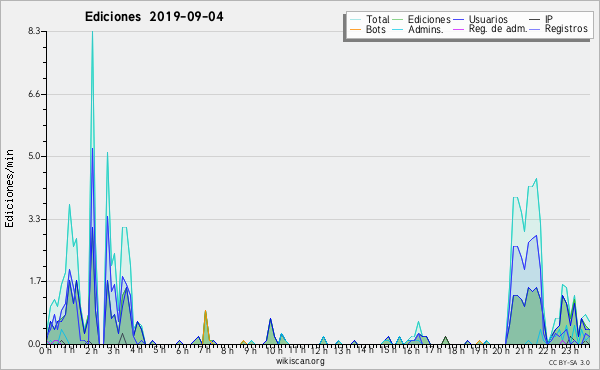Click the '23 h' x-axis label
This screenshot has width=600, height=370.
coord(570,350)
